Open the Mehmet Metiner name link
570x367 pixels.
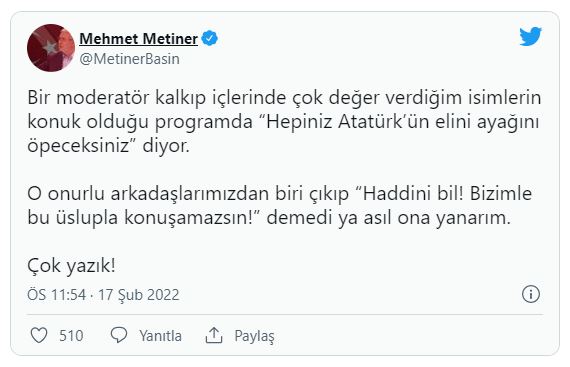click(x=139, y=39)
